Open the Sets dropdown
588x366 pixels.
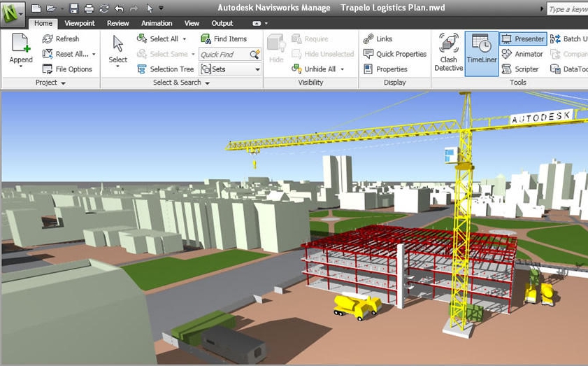(x=230, y=69)
